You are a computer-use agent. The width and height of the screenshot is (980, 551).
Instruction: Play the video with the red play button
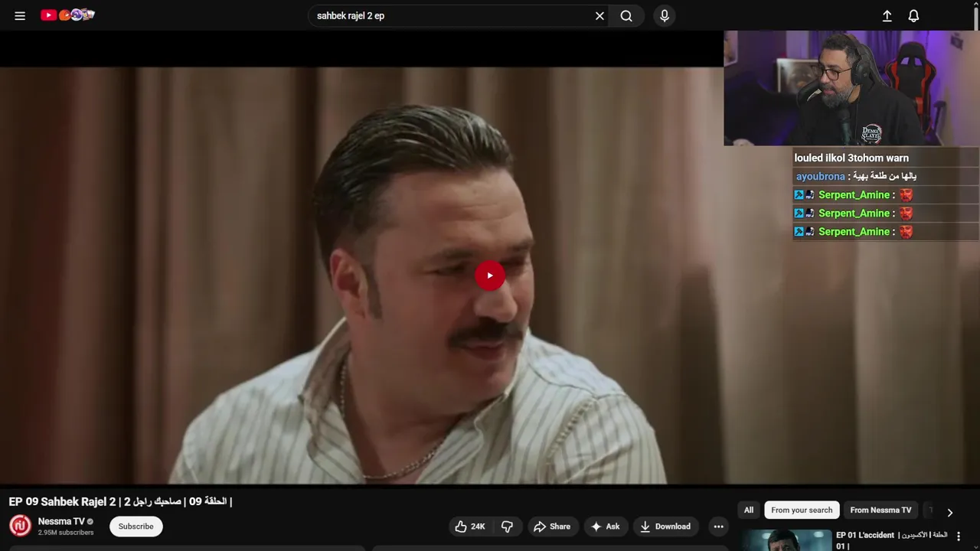pyautogui.click(x=490, y=275)
